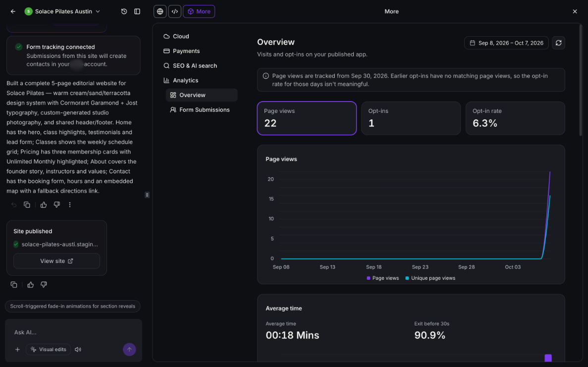
Task: Toggle Unique page views legend series
Action: click(430, 278)
